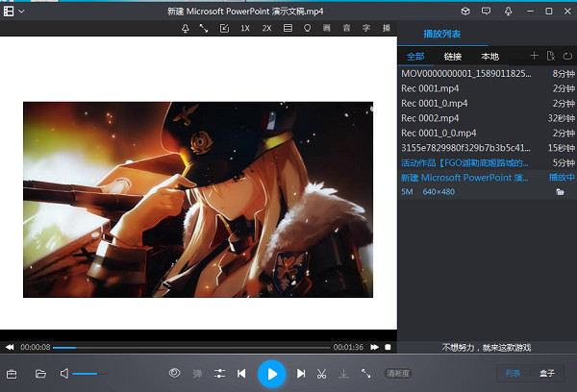Open the 盒子 box panel button
The image size is (577, 392).
click(x=547, y=373)
